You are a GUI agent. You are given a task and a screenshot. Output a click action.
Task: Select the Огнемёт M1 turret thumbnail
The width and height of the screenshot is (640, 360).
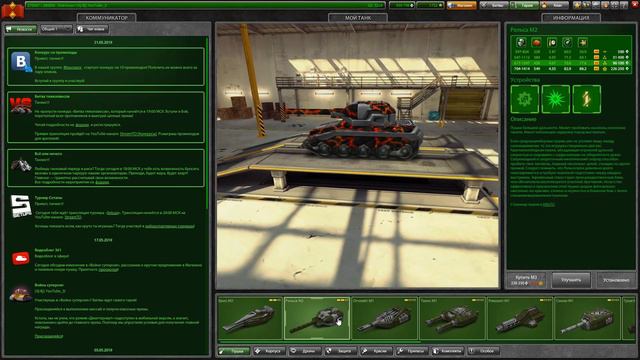(x=384, y=318)
